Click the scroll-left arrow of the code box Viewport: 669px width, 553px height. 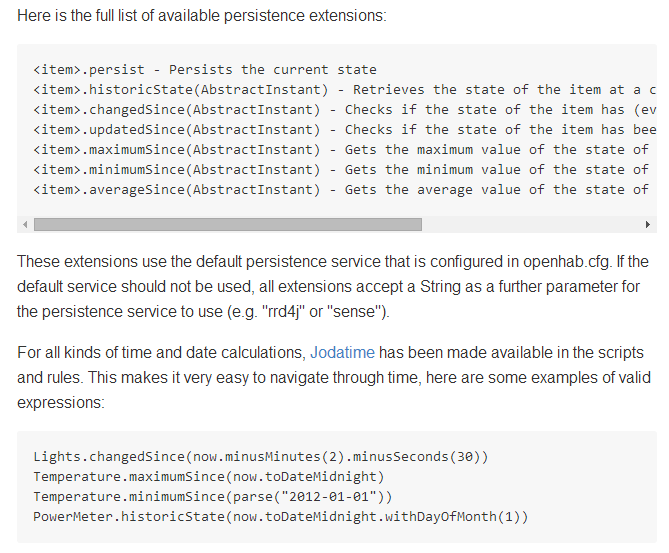click(25, 225)
